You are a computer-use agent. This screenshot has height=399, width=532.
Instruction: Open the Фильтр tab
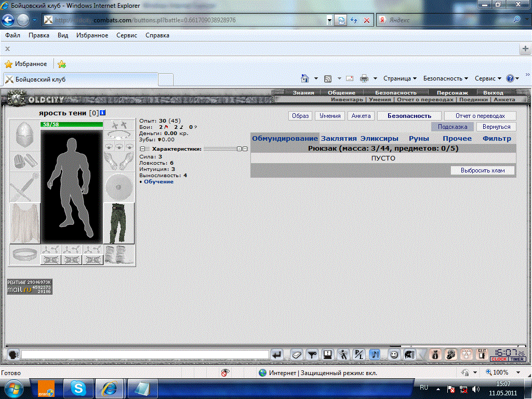pyautogui.click(x=497, y=138)
